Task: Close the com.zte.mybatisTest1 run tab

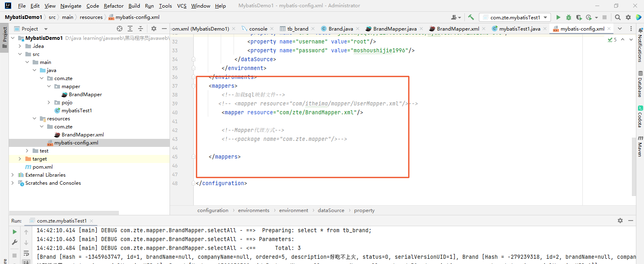Action: tap(91, 221)
